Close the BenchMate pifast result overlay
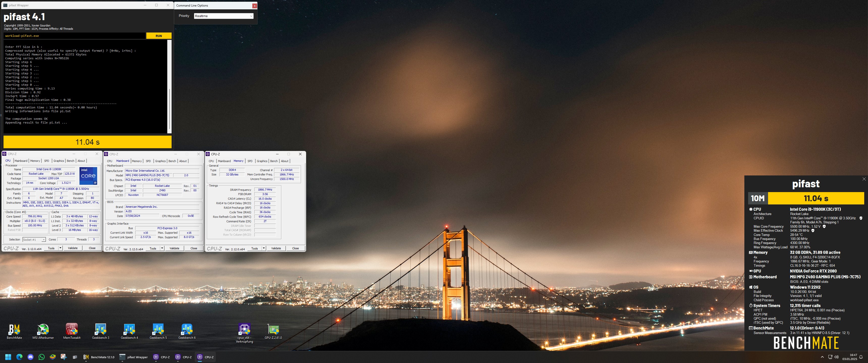Screen dimensions: 868x363 tap(864, 179)
